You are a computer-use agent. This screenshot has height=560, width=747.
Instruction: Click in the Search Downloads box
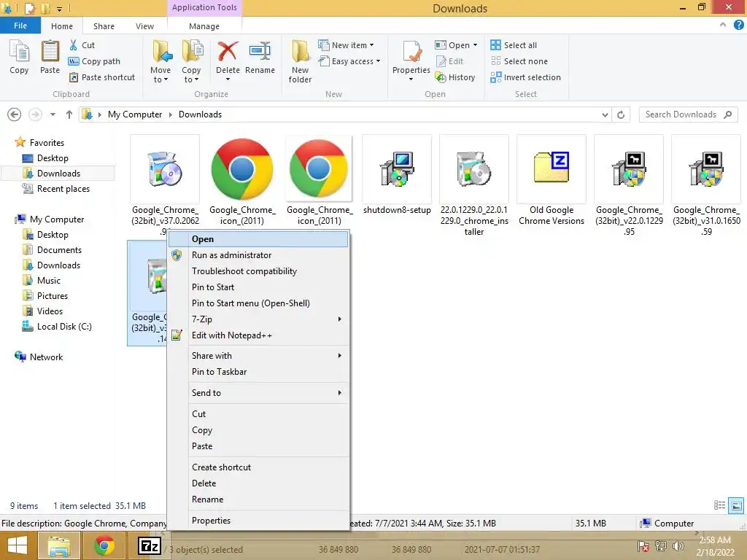click(x=688, y=114)
